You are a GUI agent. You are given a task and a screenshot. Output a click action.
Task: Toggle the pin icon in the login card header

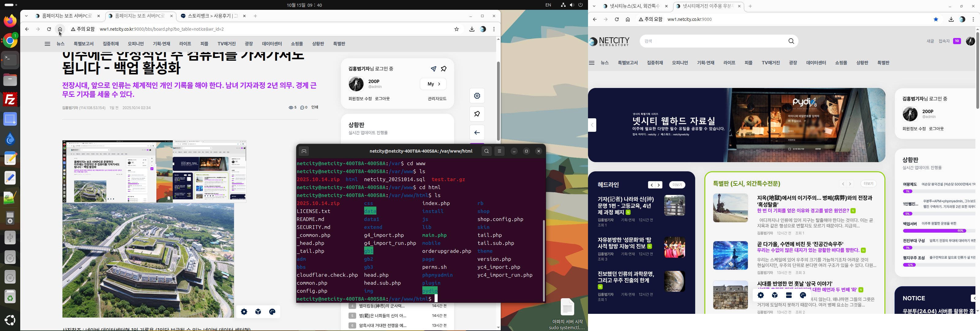coord(443,69)
